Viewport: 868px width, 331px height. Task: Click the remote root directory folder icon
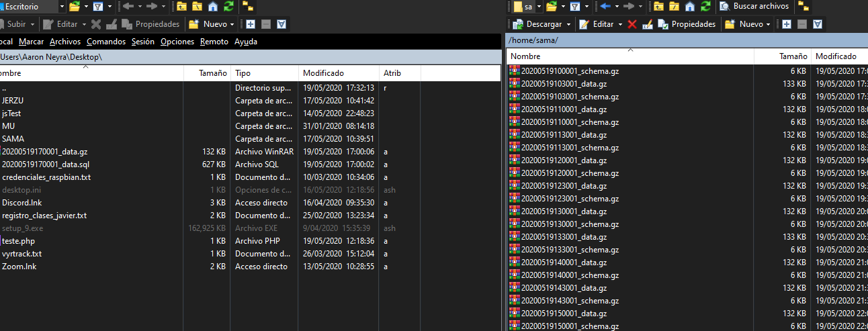click(674, 7)
